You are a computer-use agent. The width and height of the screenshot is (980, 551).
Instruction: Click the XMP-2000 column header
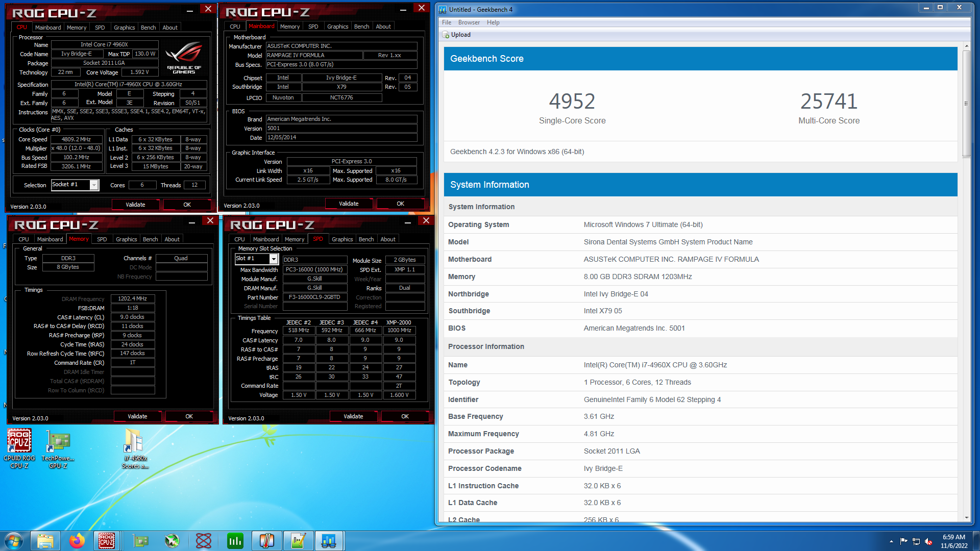pos(399,322)
